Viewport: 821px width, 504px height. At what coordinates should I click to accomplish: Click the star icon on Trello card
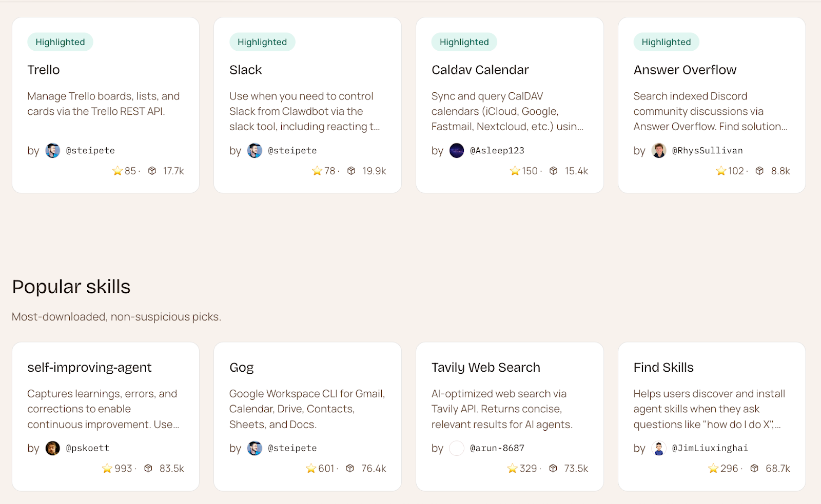tap(118, 171)
